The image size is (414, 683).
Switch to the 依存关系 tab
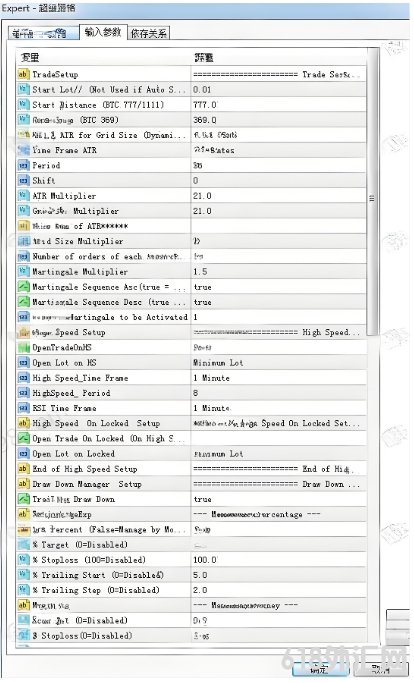click(149, 33)
